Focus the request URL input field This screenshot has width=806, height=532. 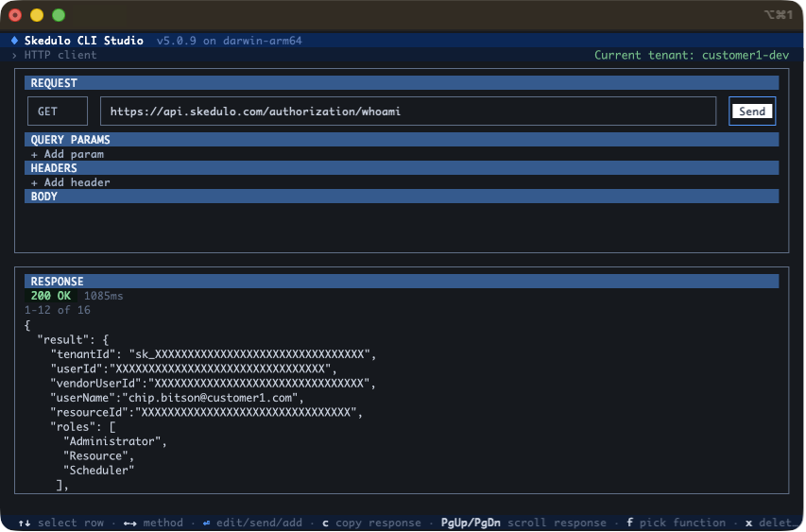tap(407, 111)
